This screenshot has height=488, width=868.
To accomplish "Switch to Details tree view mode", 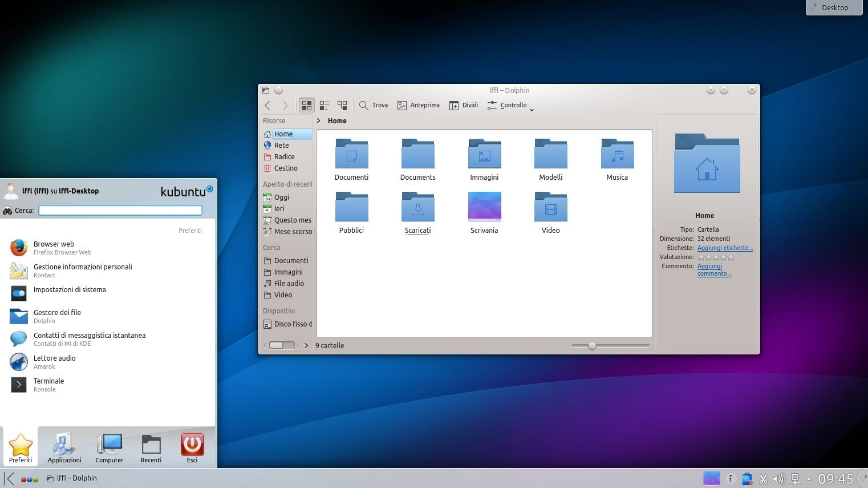I will pyautogui.click(x=342, y=106).
